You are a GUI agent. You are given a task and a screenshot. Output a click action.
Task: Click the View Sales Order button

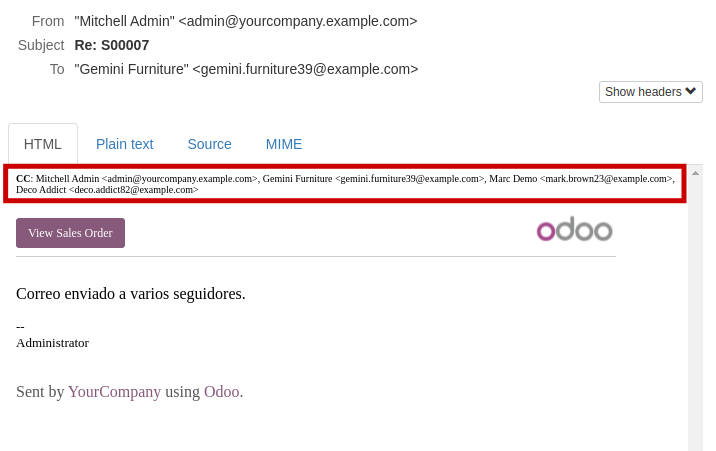click(70, 233)
